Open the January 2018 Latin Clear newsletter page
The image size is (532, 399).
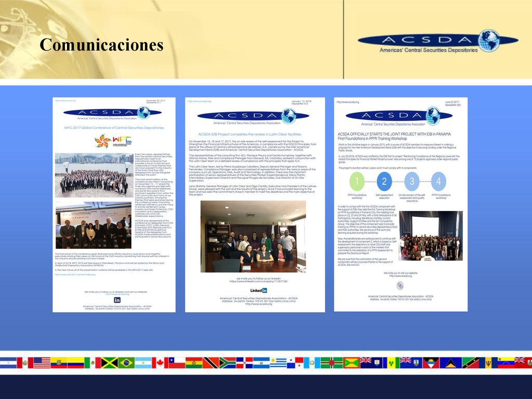point(255,205)
